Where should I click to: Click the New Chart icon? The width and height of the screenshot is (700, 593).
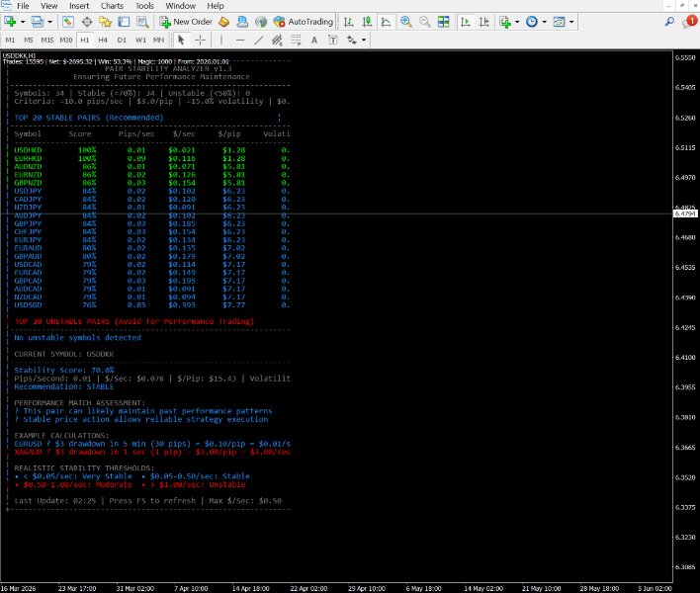(10, 22)
